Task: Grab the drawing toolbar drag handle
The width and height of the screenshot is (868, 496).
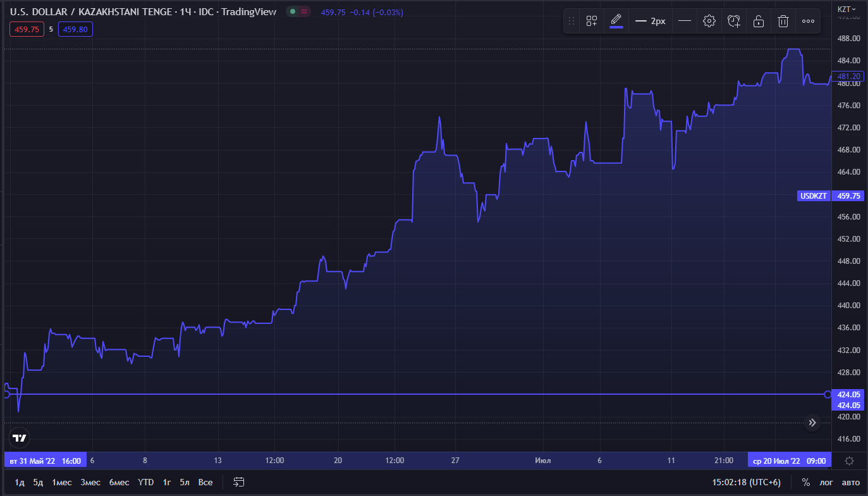Action: tap(572, 21)
